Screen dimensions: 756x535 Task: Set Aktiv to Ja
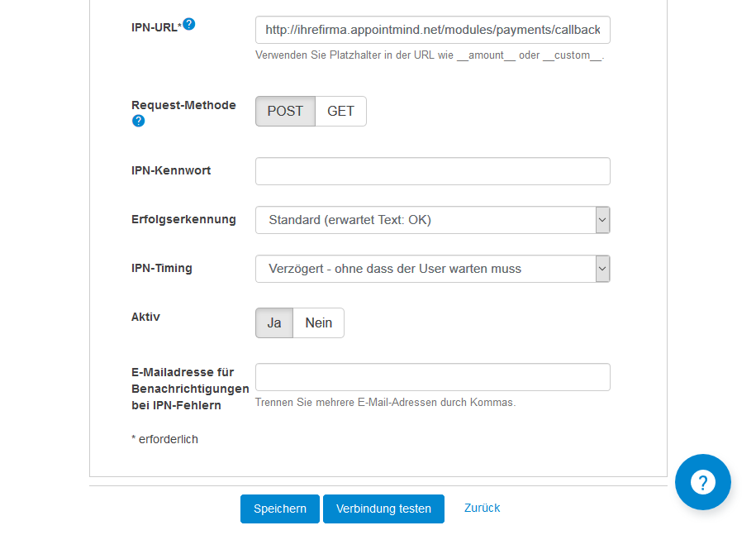(x=274, y=322)
